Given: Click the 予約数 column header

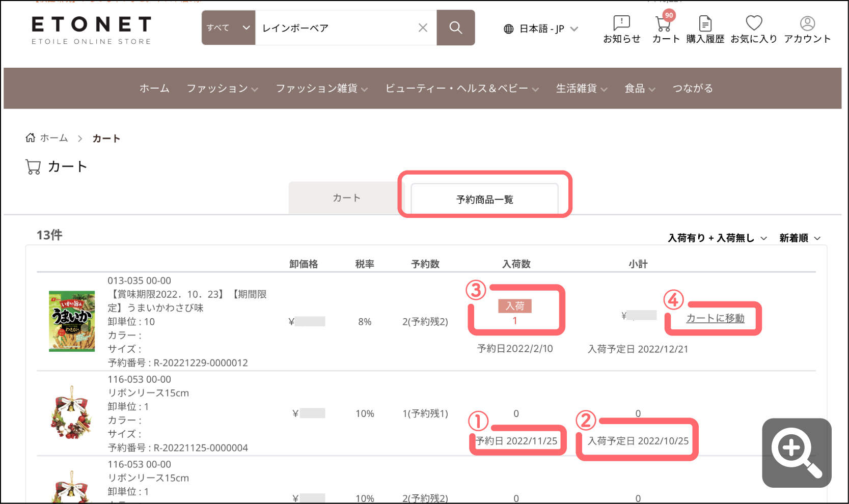Looking at the screenshot, I should click(425, 264).
